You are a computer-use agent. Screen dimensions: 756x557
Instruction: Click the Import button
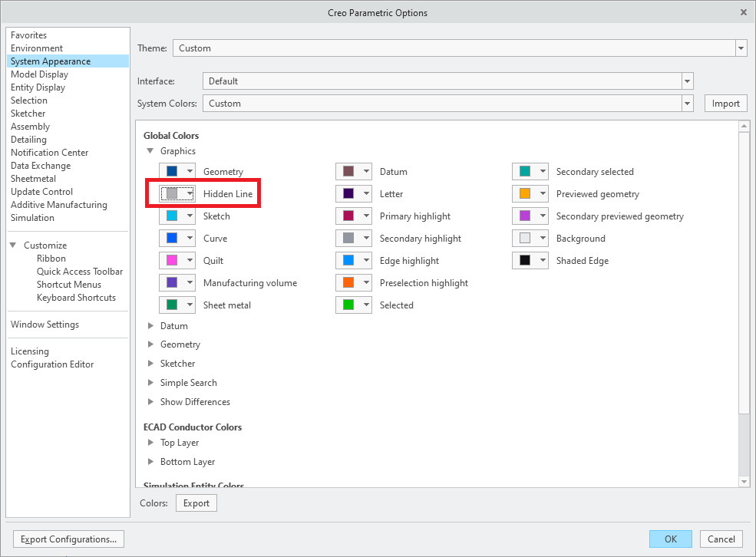pos(725,104)
